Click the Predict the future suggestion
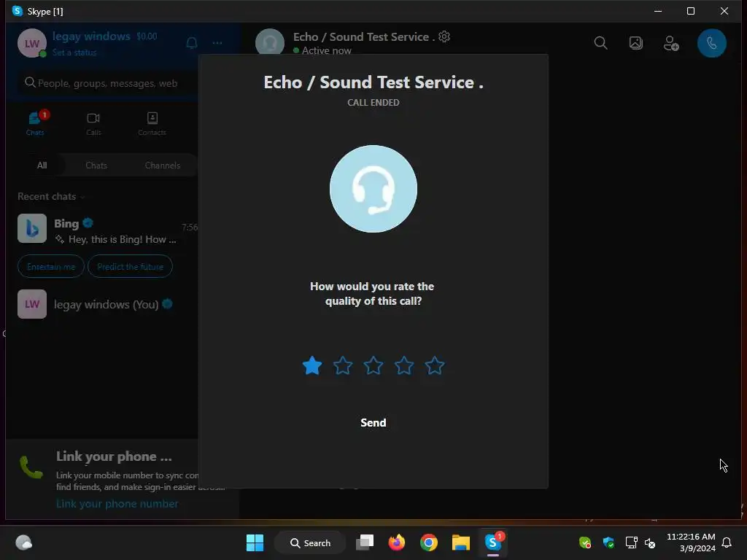This screenshot has height=560, width=747. [x=130, y=267]
